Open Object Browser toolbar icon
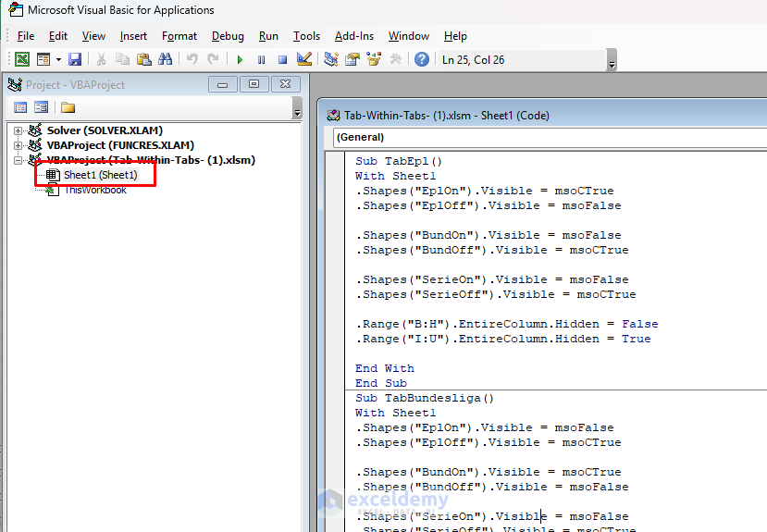Screen dimensions: 767x532 click(x=374, y=59)
